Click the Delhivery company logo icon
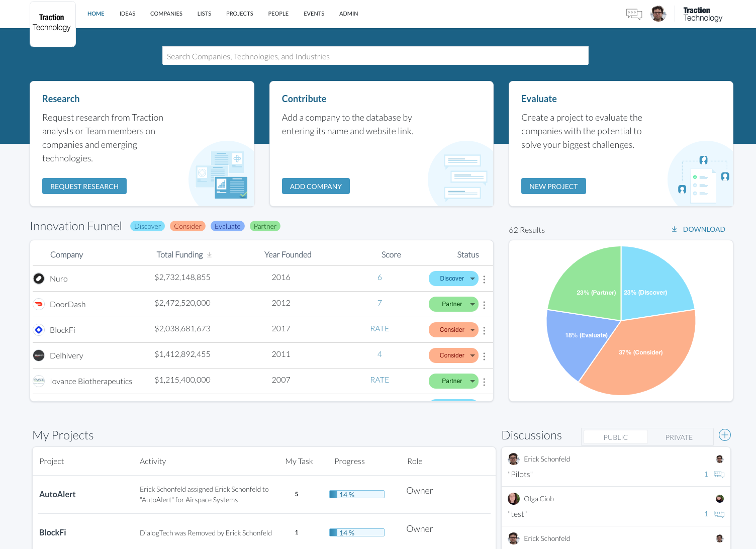This screenshot has width=756, height=549. coord(39,355)
